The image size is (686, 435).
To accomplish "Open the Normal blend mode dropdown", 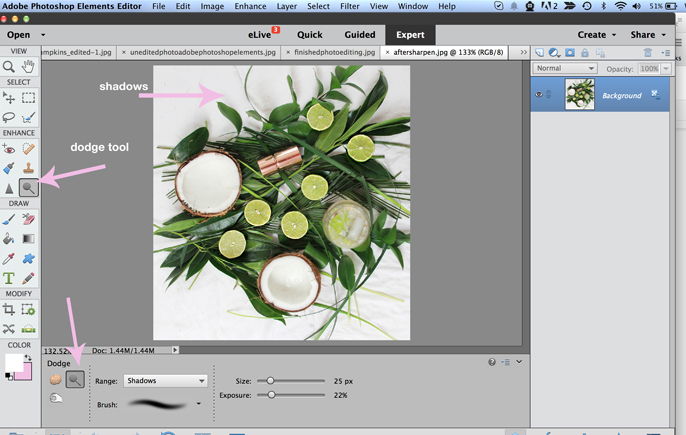I will pyautogui.click(x=564, y=69).
